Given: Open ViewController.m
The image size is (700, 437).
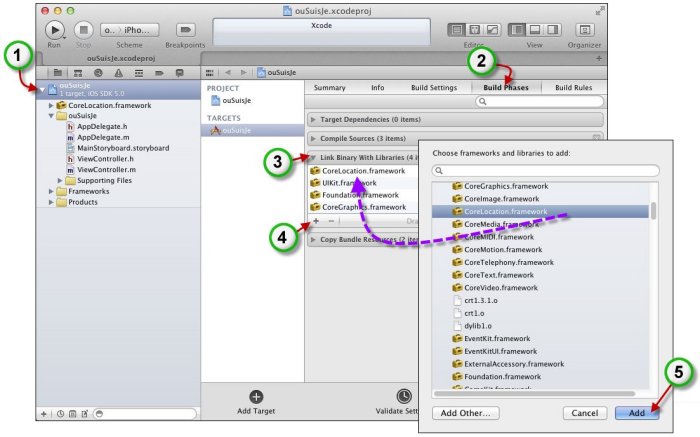Looking at the screenshot, I should point(106,170).
